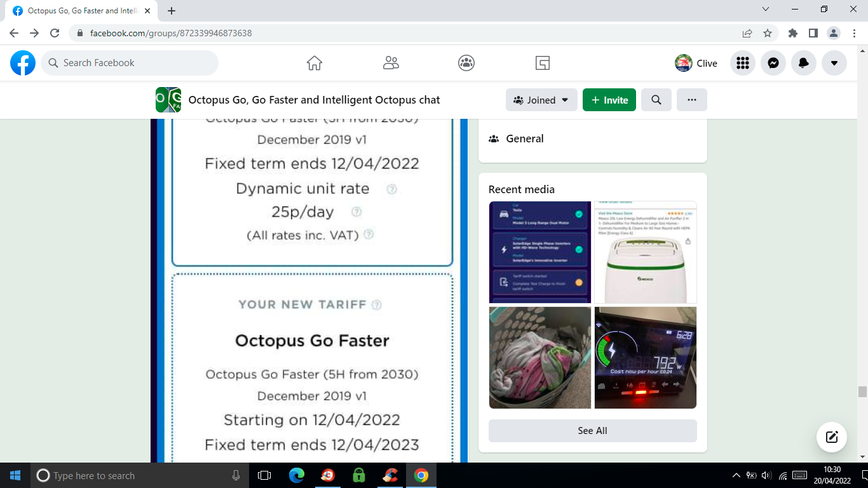Click the 25p/day help icon
Viewport: 868px width, 488px height.
point(357,212)
